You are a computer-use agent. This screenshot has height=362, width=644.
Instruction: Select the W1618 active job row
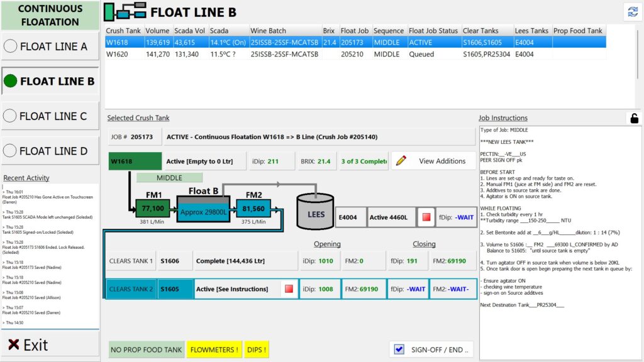click(x=355, y=42)
